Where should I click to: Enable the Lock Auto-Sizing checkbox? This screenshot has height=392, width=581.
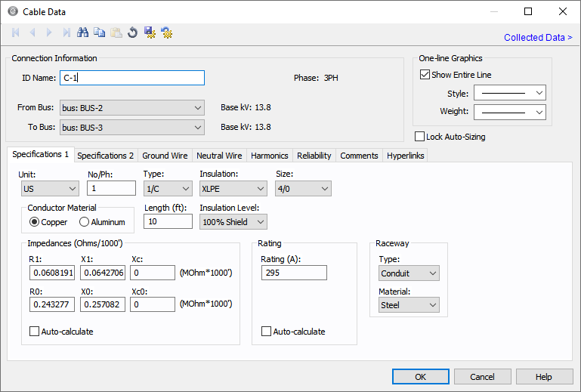tap(420, 137)
